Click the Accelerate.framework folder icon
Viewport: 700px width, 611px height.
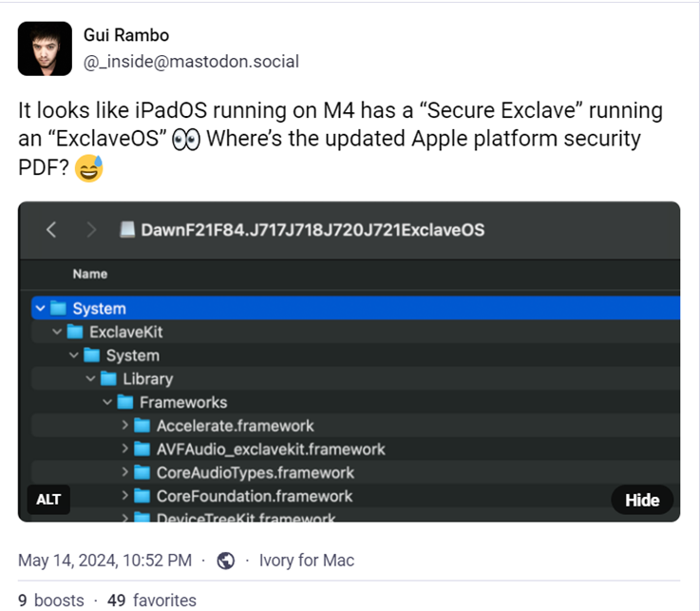[142, 426]
